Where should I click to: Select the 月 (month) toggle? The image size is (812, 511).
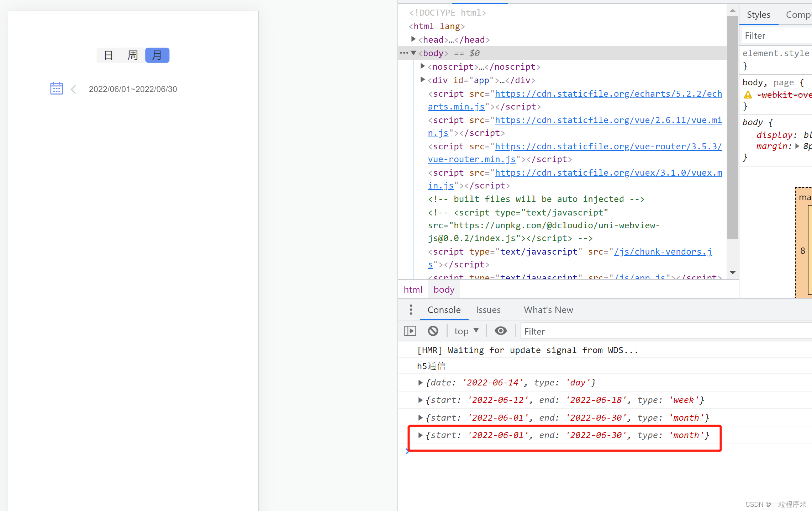pos(157,55)
